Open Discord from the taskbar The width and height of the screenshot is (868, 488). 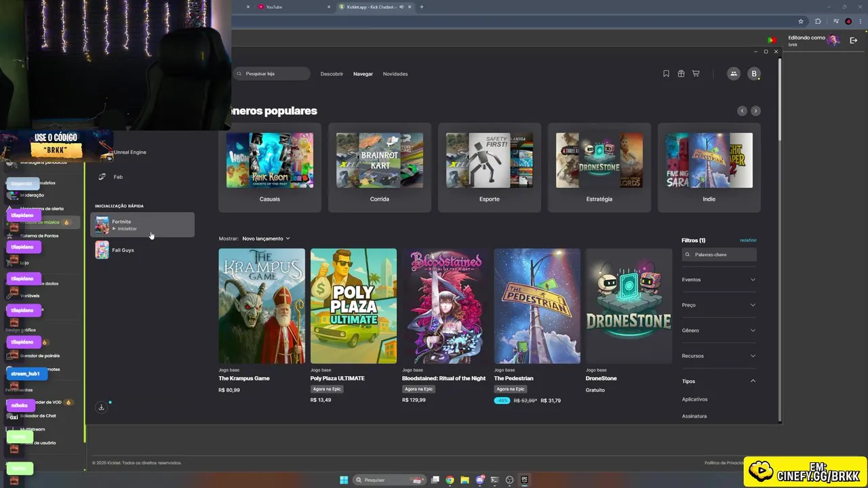coord(480,480)
